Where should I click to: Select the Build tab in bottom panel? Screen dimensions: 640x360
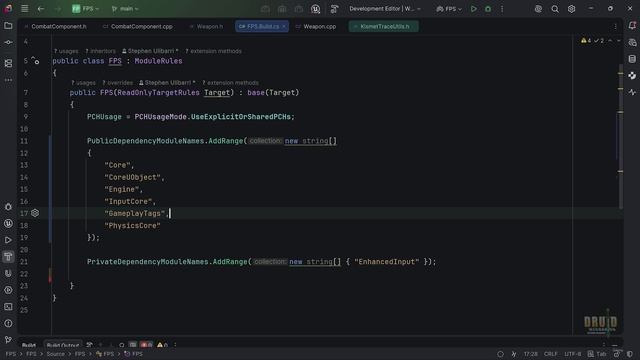[29, 345]
